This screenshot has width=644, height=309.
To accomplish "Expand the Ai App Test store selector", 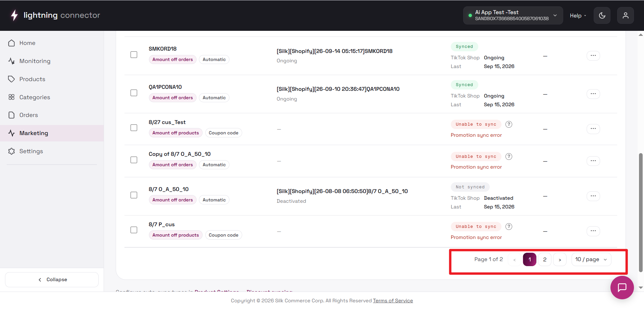I will coord(513,15).
